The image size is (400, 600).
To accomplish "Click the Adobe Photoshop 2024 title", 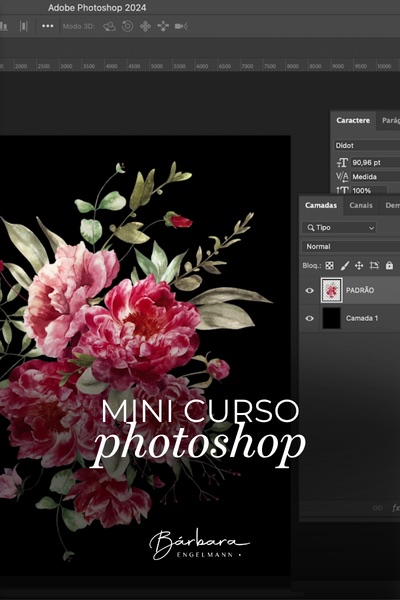I will click(x=97, y=8).
